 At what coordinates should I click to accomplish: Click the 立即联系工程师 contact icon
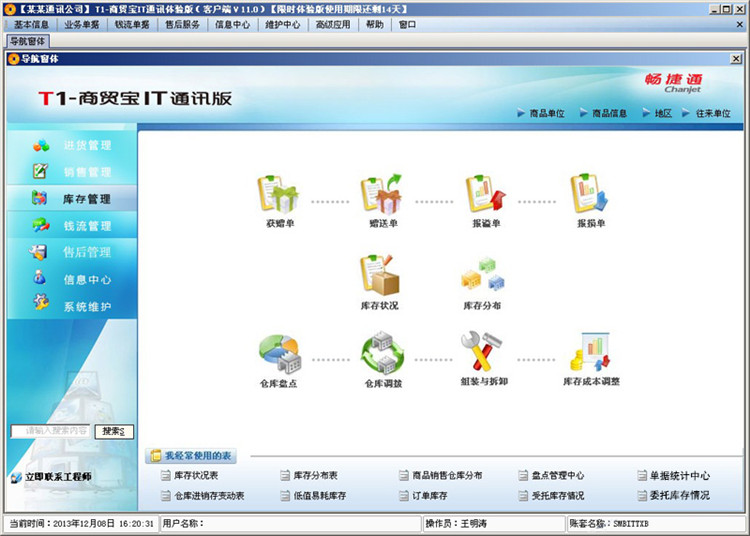coord(16,477)
